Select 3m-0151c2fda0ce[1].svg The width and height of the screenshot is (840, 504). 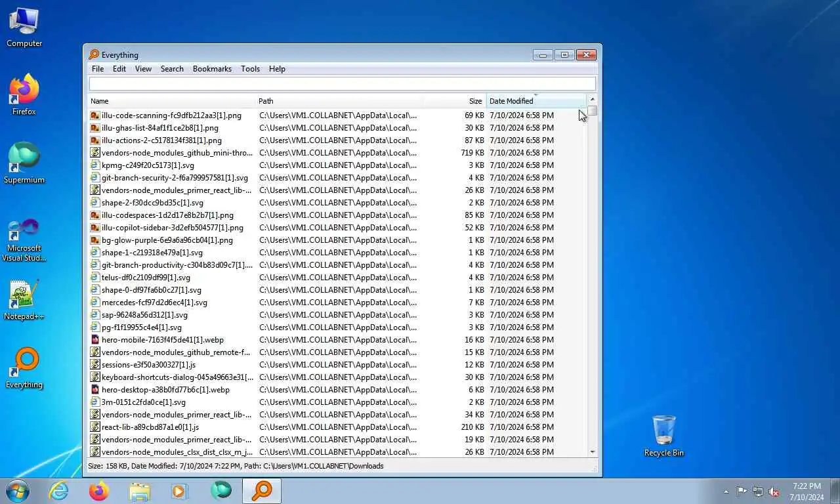pyautogui.click(x=144, y=402)
